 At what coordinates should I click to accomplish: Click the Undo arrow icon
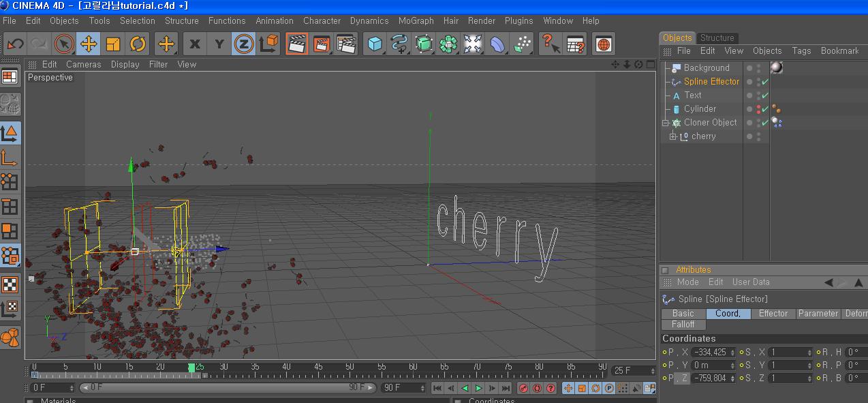[15, 44]
